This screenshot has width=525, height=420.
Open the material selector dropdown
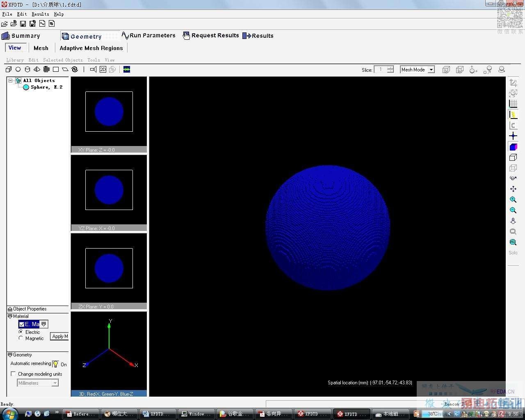tap(44, 324)
